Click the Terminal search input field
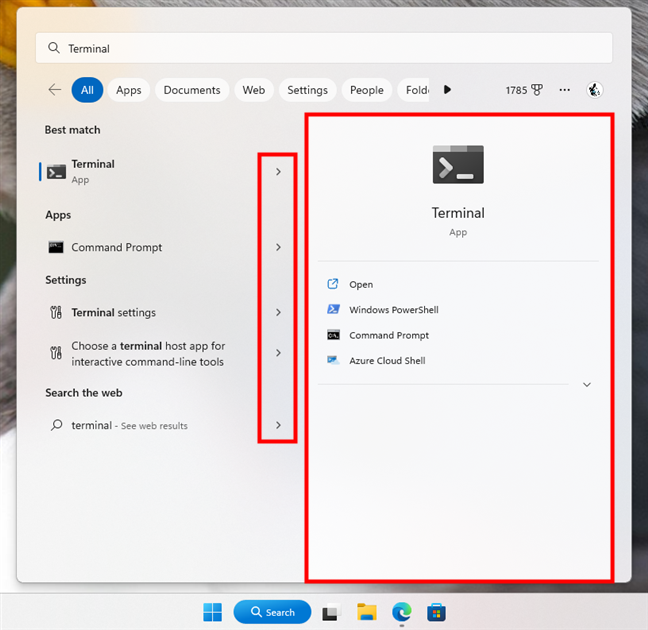 324,48
